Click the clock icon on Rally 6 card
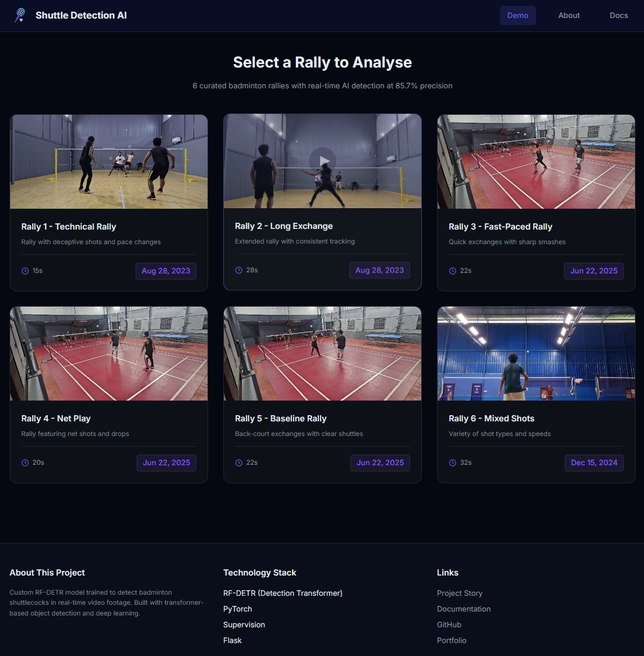This screenshot has width=644, height=656. [453, 462]
